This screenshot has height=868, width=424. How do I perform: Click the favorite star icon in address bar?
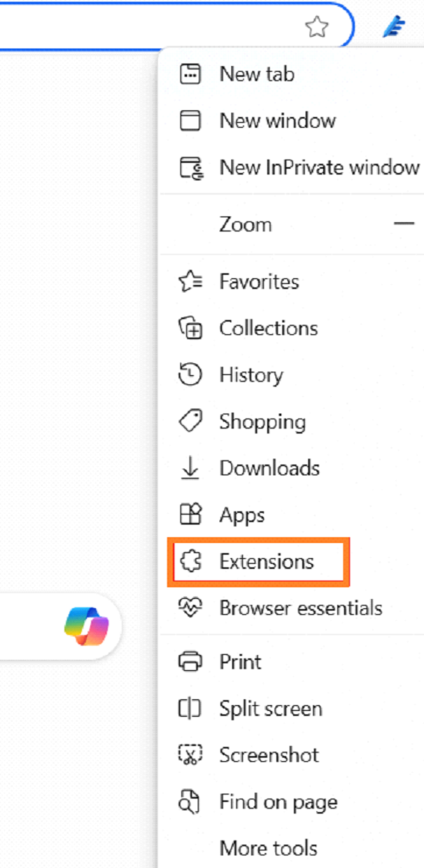[x=317, y=27]
